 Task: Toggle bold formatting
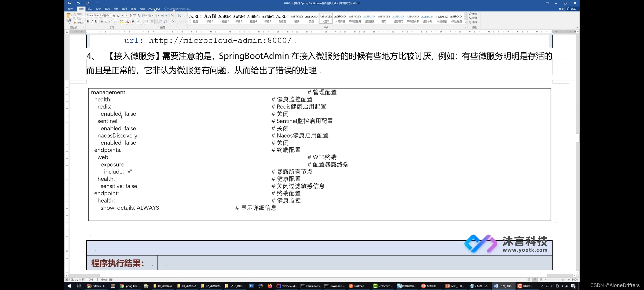[88, 21]
